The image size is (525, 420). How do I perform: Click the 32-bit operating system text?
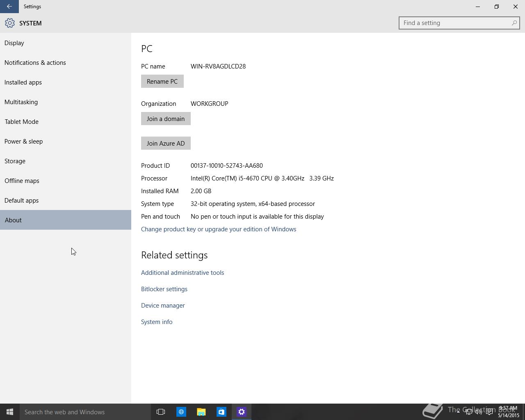coord(253,203)
